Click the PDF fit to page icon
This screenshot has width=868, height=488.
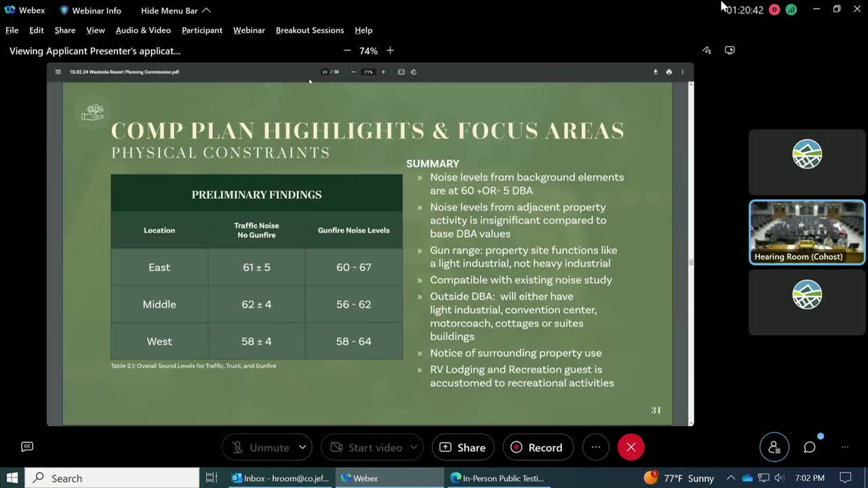tap(401, 72)
